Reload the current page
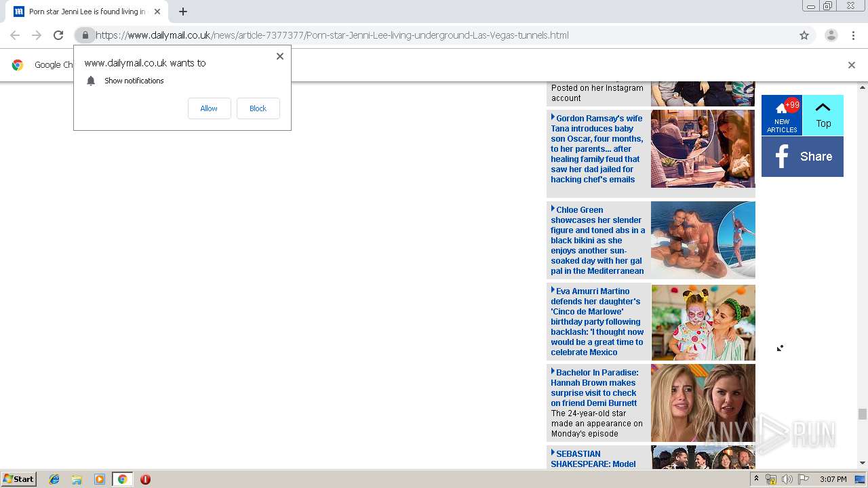This screenshot has width=868, height=488. coord(58,35)
